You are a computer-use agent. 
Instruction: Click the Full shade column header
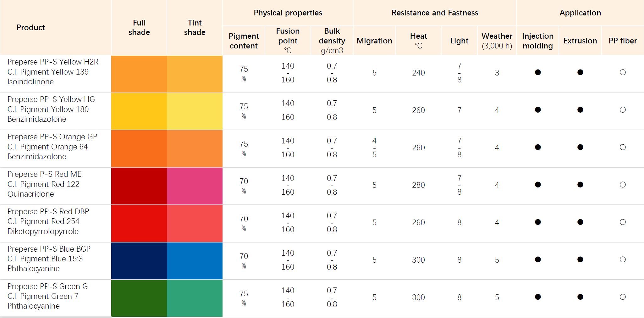point(139,27)
